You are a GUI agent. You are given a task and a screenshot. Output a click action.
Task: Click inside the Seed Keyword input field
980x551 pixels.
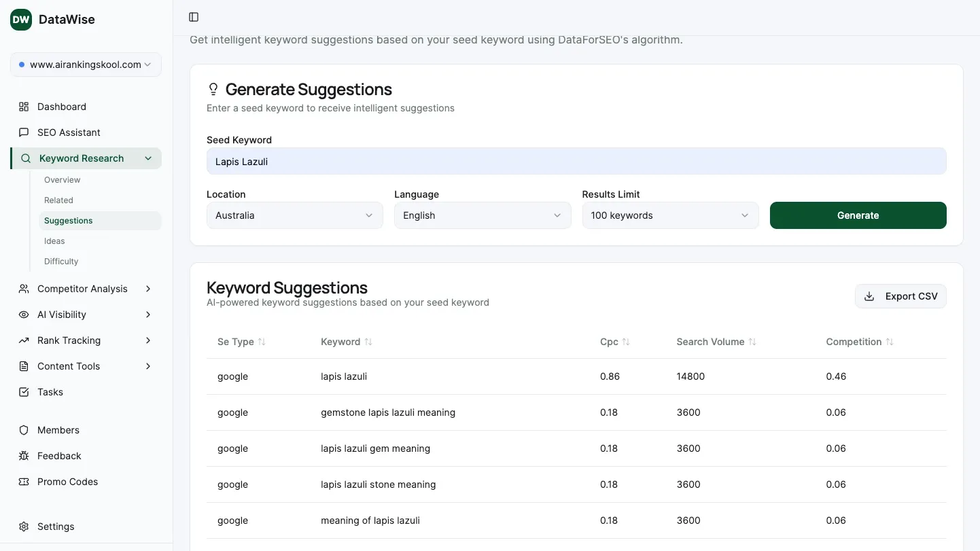576,161
